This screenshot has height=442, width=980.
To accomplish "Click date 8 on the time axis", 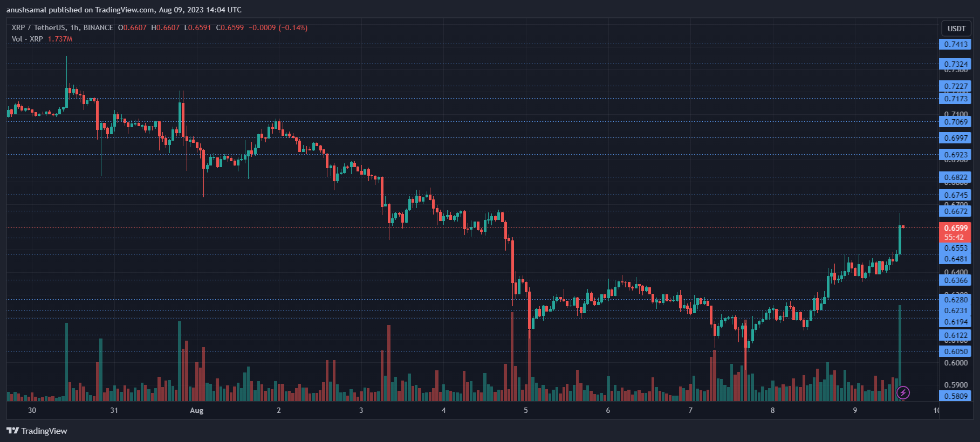I will pyautogui.click(x=772, y=411).
